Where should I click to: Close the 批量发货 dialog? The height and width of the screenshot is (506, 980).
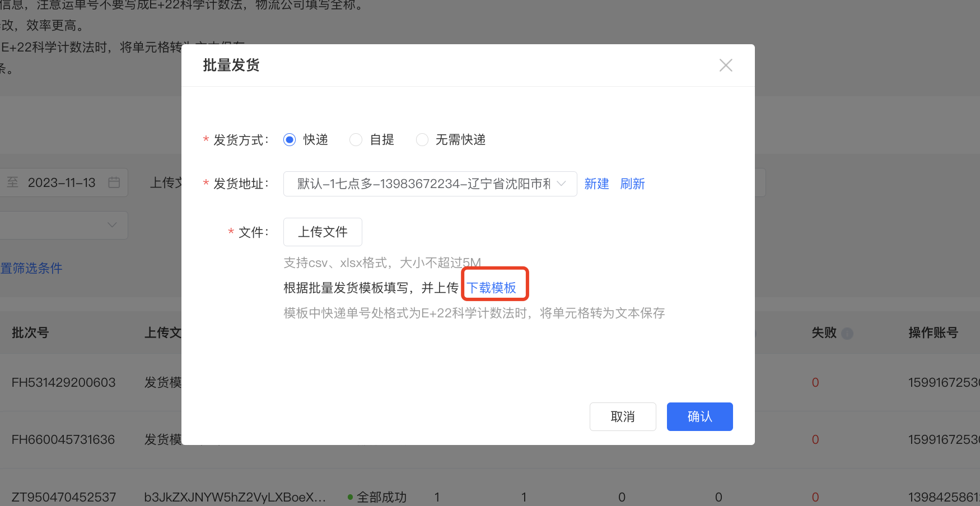[x=726, y=65]
